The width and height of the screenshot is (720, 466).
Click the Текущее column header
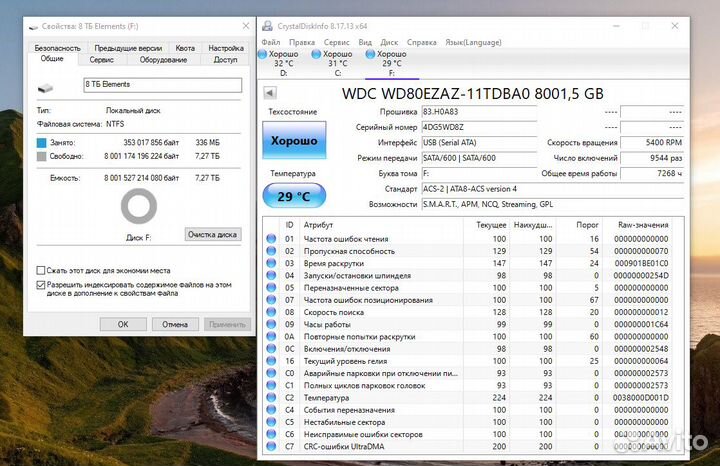[x=491, y=225]
